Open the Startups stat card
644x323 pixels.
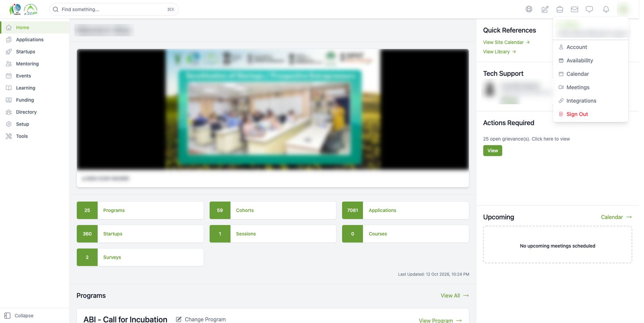(140, 234)
